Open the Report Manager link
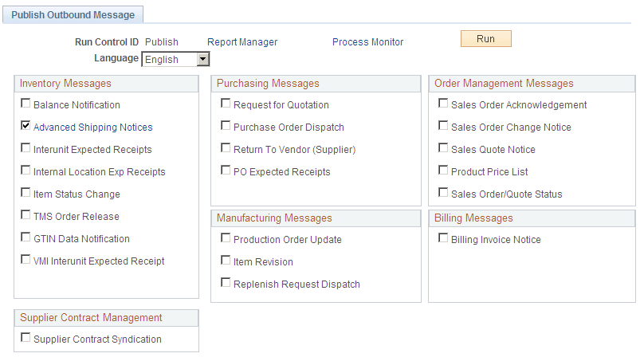 tap(242, 42)
